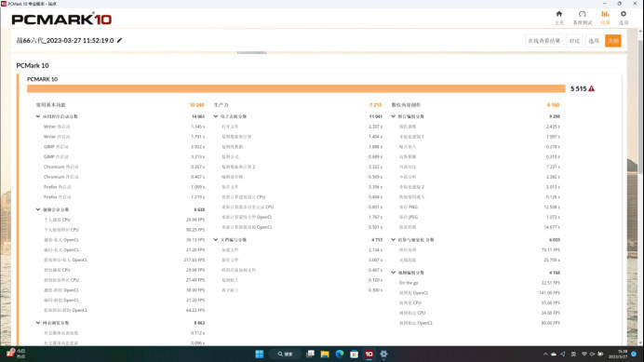Open the Benchmarks tab with gauge icon
644x362 pixels.
point(583,18)
